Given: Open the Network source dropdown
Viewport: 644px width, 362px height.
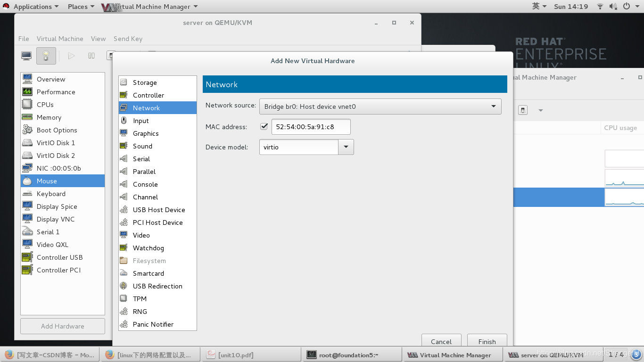Looking at the screenshot, I should tap(380, 107).
